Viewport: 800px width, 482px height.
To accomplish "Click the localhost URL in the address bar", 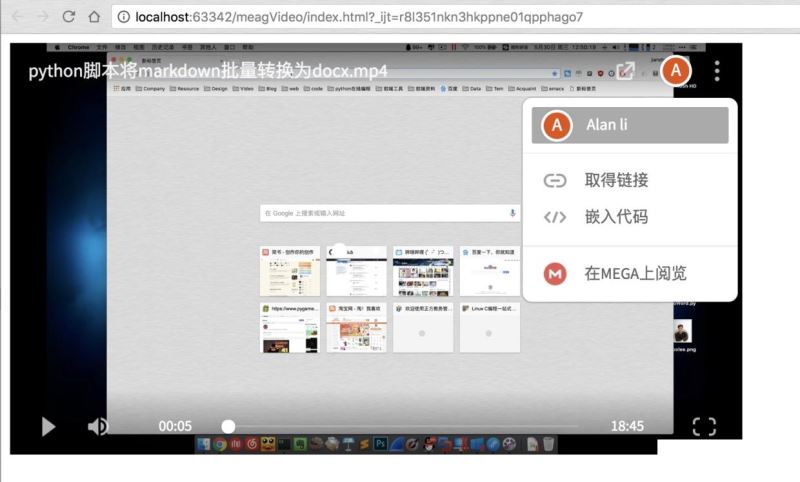I will pyautogui.click(x=359, y=17).
